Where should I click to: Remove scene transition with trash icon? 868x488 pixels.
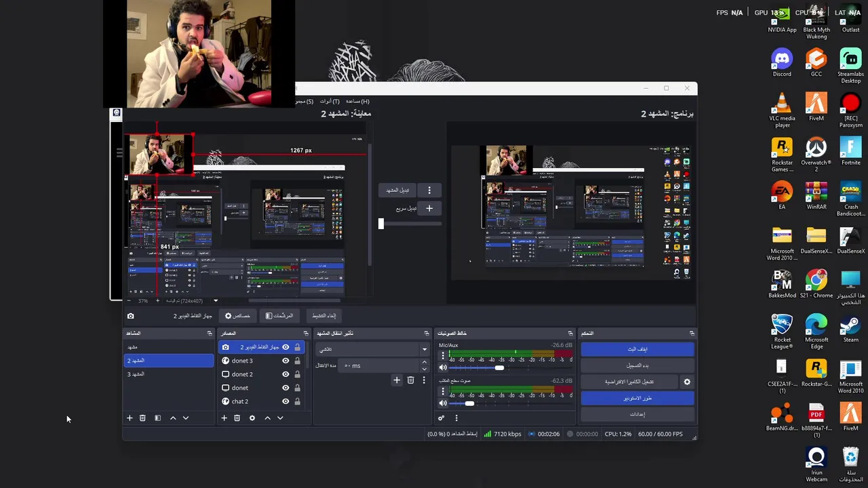pos(410,380)
